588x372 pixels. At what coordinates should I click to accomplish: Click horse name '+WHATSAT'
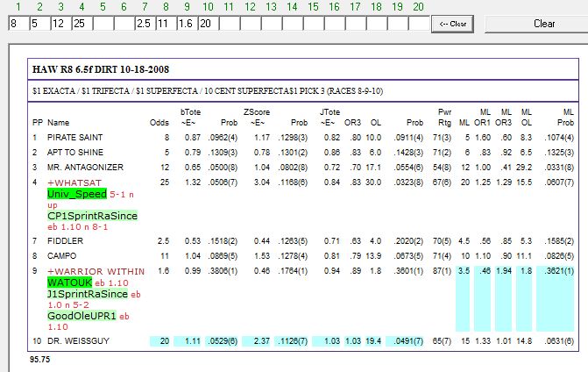[74, 182]
